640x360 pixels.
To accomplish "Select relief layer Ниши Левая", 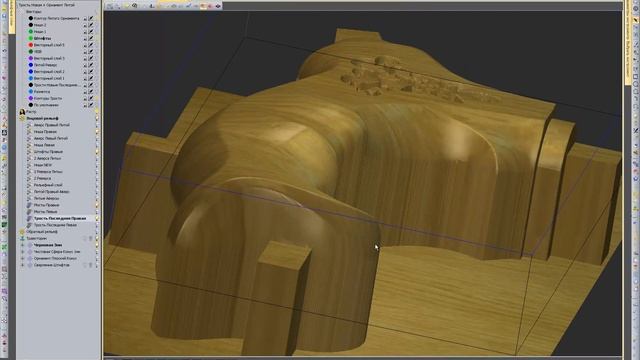I will (44, 145).
